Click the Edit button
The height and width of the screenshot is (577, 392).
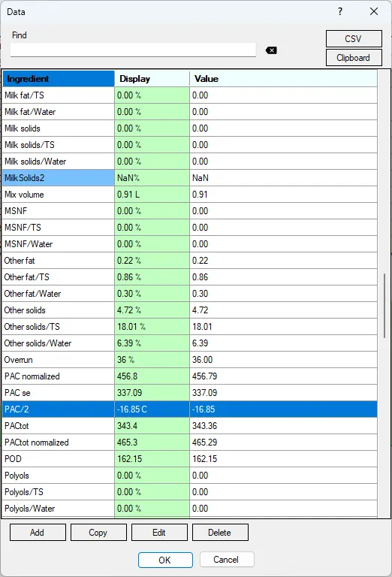159,533
